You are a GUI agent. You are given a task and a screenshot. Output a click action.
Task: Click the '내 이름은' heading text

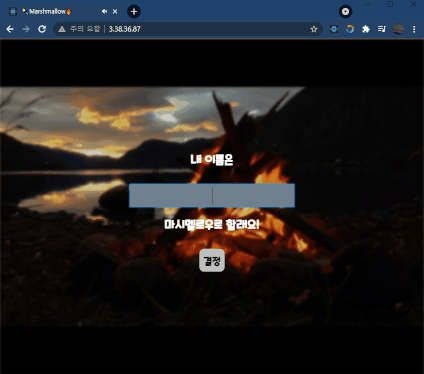212,160
